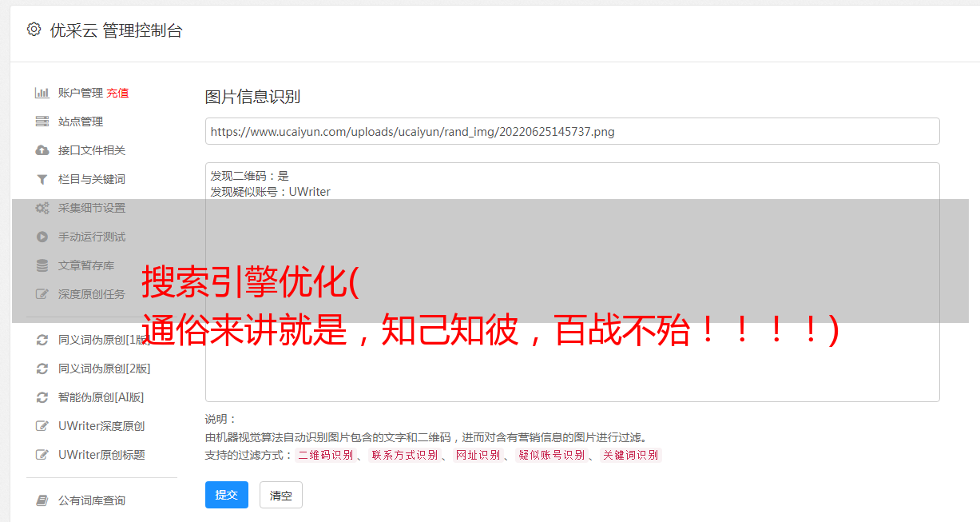Click the 联系方式识别 tag
The image size is (980, 522).
[x=404, y=455]
